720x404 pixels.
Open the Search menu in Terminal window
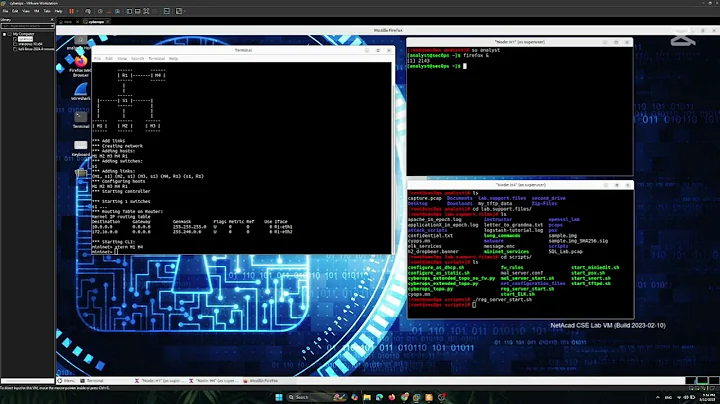137,59
